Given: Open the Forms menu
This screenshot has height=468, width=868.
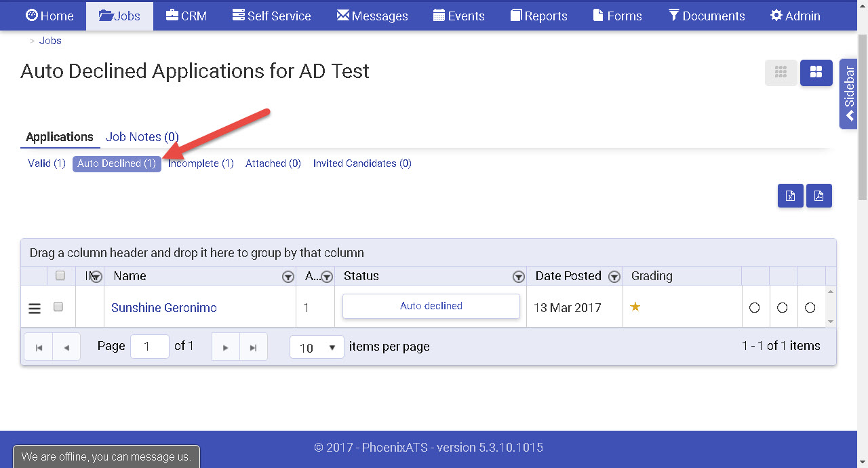Looking at the screenshot, I should 617,16.
